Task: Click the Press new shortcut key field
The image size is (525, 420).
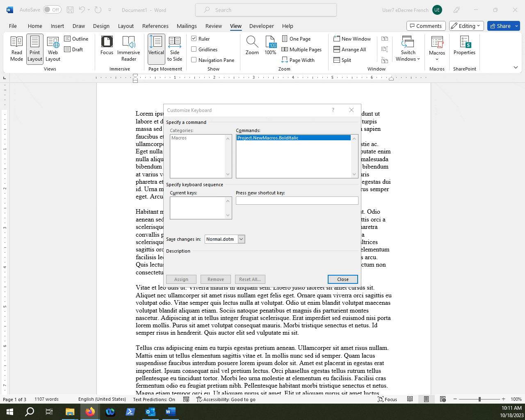Action: point(297,201)
